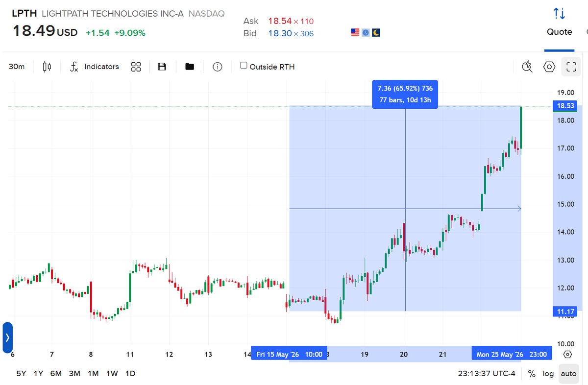588x385 pixels.
Task: Click the last price 18.49 USD
Action: (x=45, y=32)
